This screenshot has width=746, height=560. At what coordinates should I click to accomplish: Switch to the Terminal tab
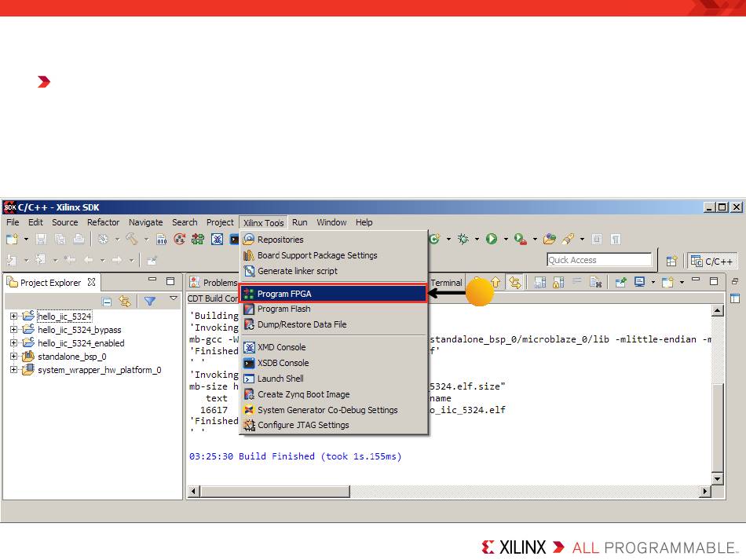[x=446, y=283]
